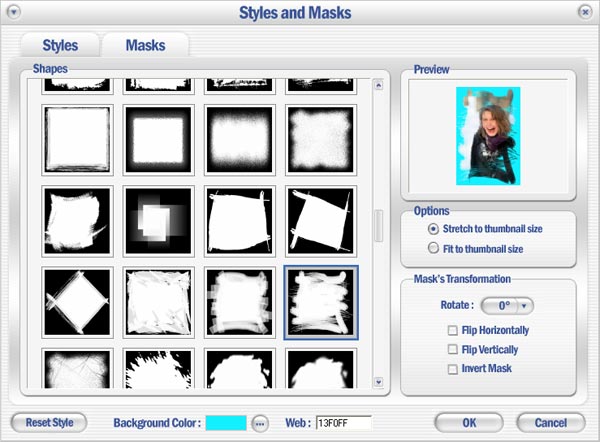
Task: Click the shapes list scroll-down arrow
Action: (x=378, y=382)
